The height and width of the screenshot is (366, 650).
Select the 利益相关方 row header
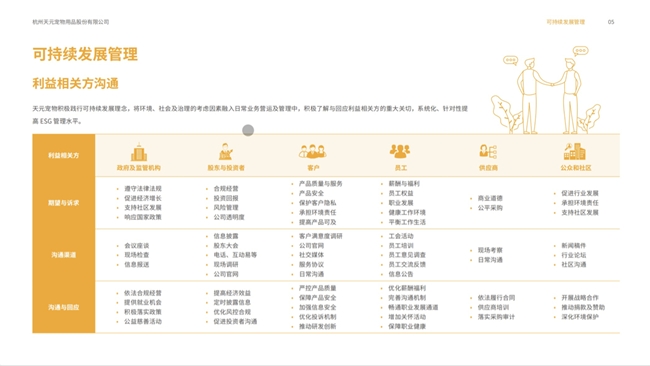pos(63,155)
